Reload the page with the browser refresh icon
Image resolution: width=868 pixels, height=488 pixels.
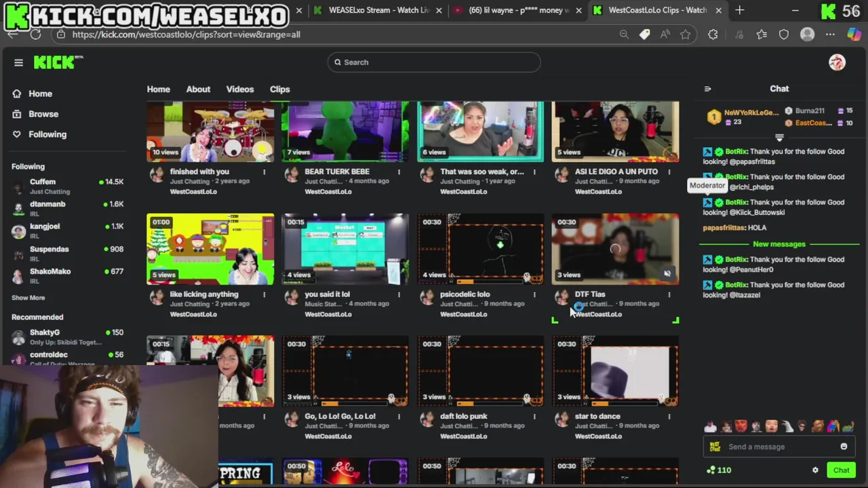pos(35,35)
